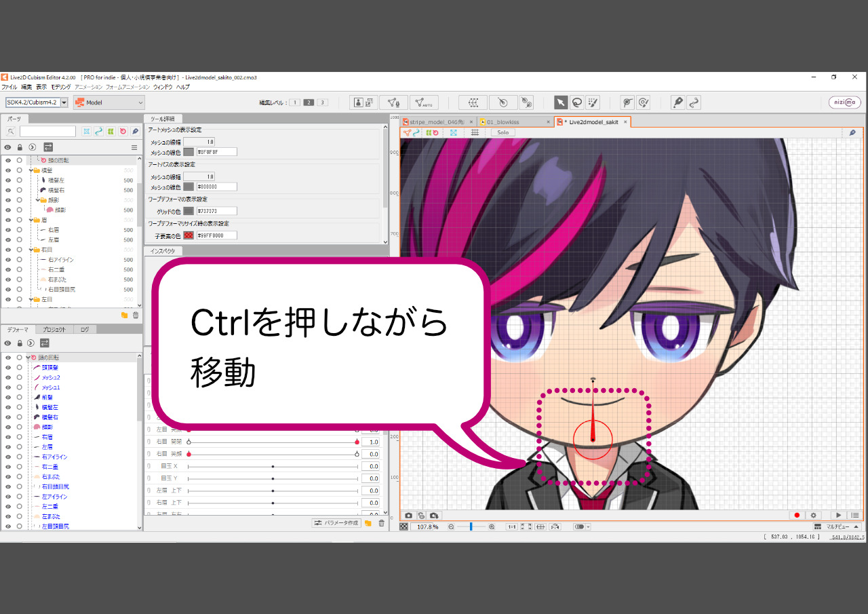868x614 pixels.
Task: Toggle visibility of 右アイライン part
Action: click(x=8, y=260)
